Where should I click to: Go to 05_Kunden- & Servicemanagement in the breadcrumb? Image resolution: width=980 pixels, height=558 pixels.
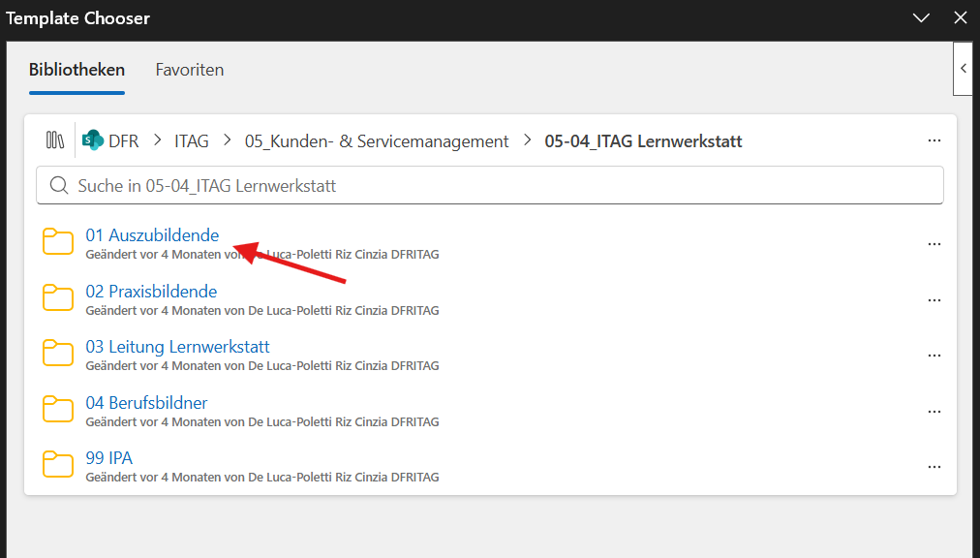[377, 141]
